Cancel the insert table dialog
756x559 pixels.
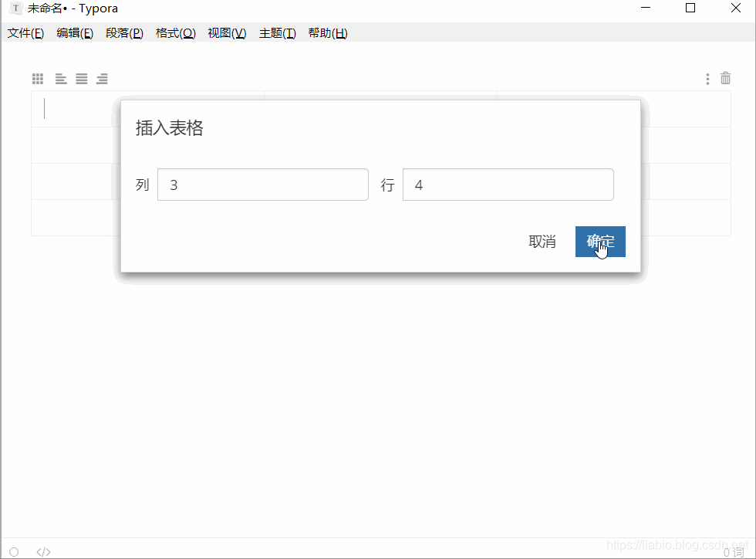point(542,242)
